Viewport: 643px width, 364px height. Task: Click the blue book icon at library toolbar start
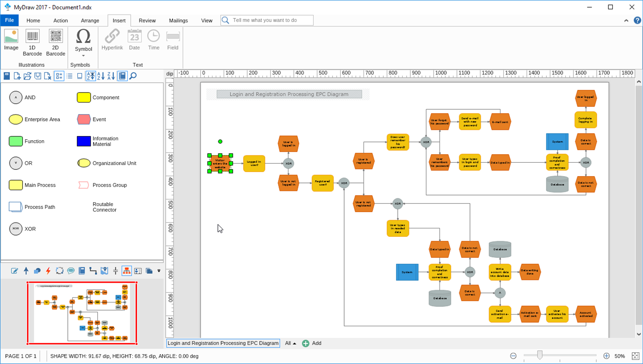[7, 76]
